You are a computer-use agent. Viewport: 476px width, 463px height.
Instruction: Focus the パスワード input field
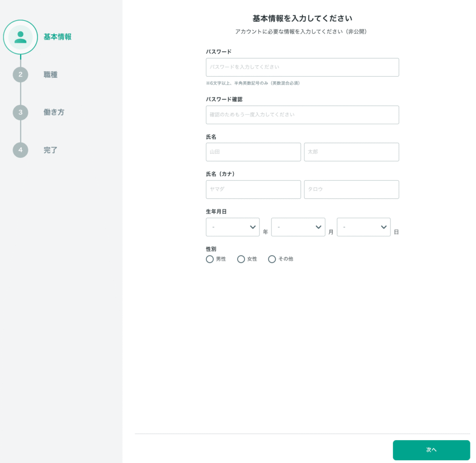click(x=302, y=67)
